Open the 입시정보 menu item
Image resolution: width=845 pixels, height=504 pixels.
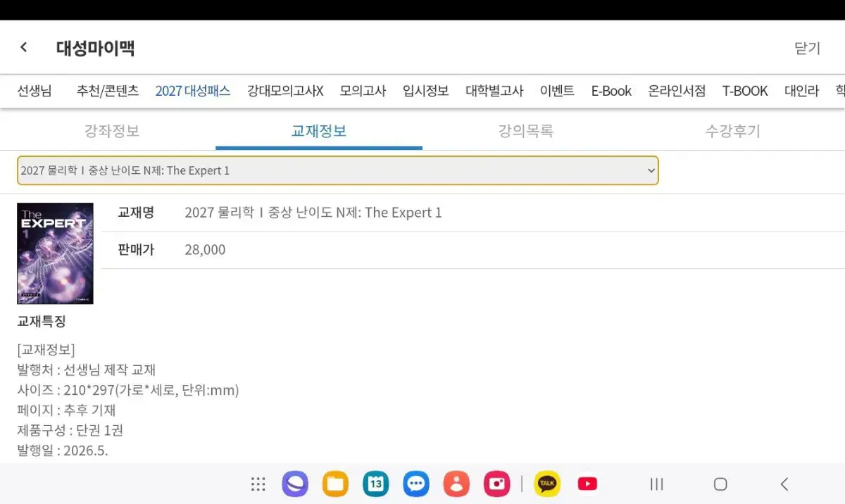(426, 91)
